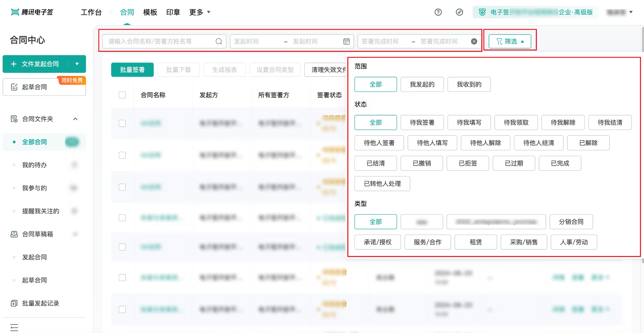Viewport: 644px width, 333px height.
Task: Open the 印章 tab
Action: pyautogui.click(x=173, y=12)
